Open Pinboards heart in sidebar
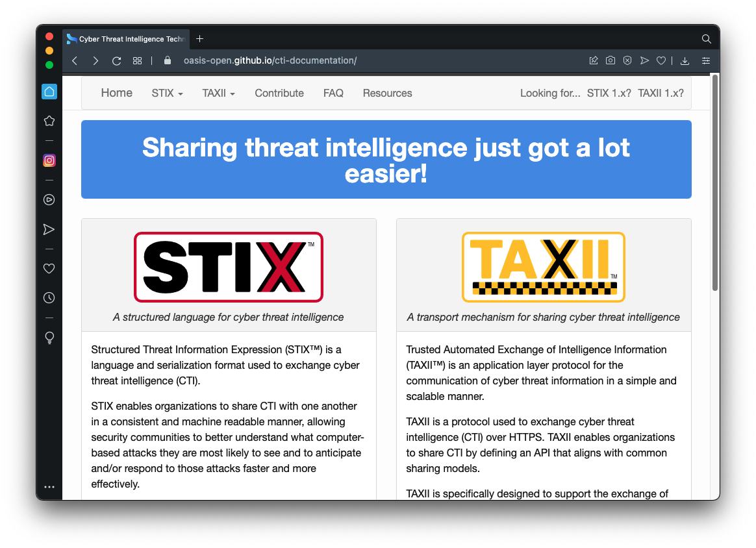The width and height of the screenshot is (756, 548). tap(49, 268)
